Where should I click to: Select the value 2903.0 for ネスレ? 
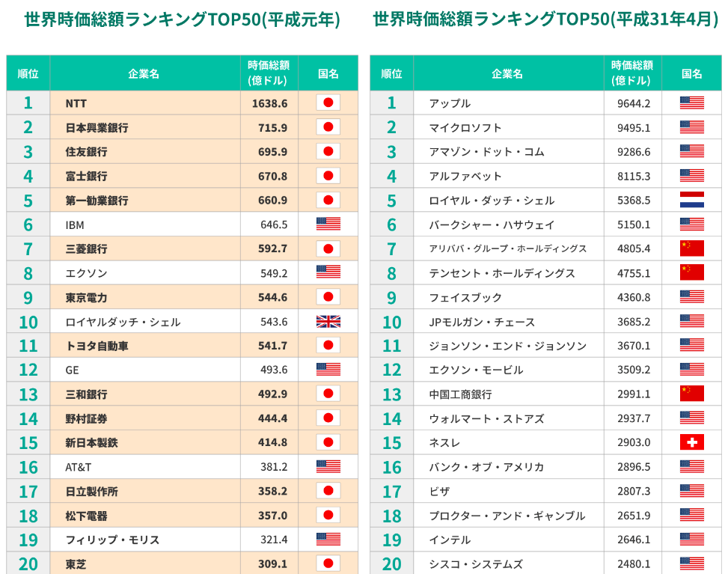(634, 442)
